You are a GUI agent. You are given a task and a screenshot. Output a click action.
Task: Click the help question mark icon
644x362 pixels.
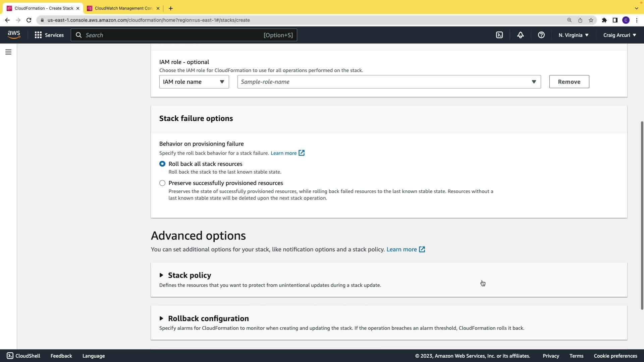541,35
